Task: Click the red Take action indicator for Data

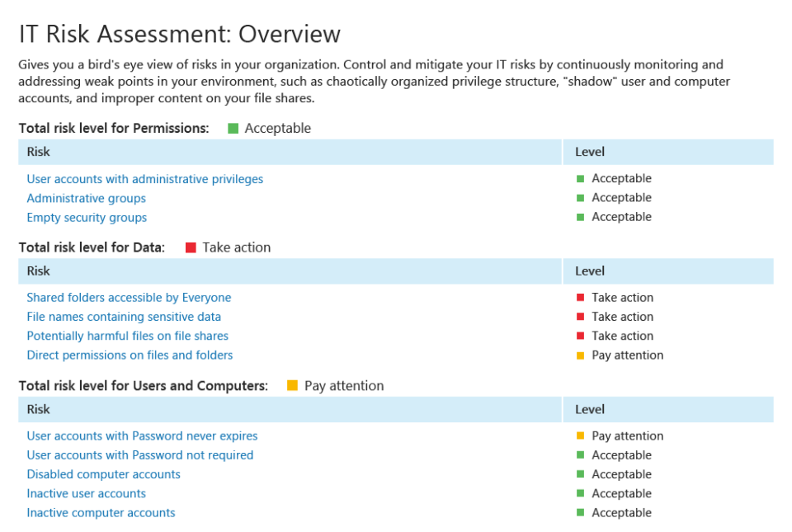Action: click(x=191, y=247)
